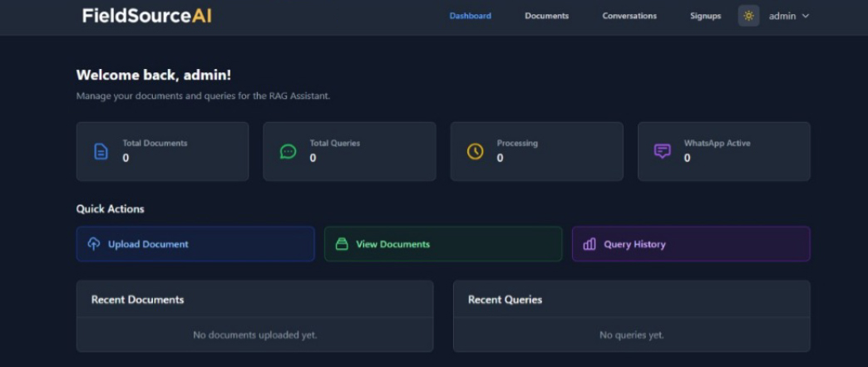Expand the chevron next to admin
Image resolution: width=868 pixels, height=367 pixels.
click(805, 16)
